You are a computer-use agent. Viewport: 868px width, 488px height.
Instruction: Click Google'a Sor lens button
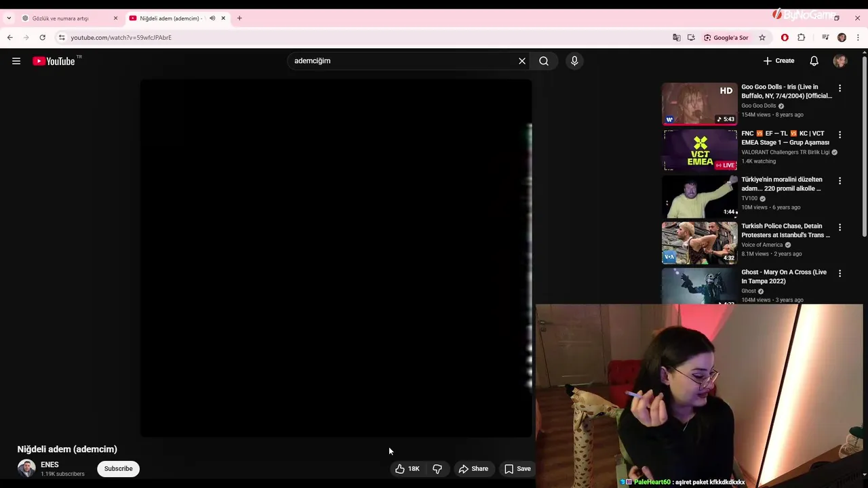click(726, 37)
